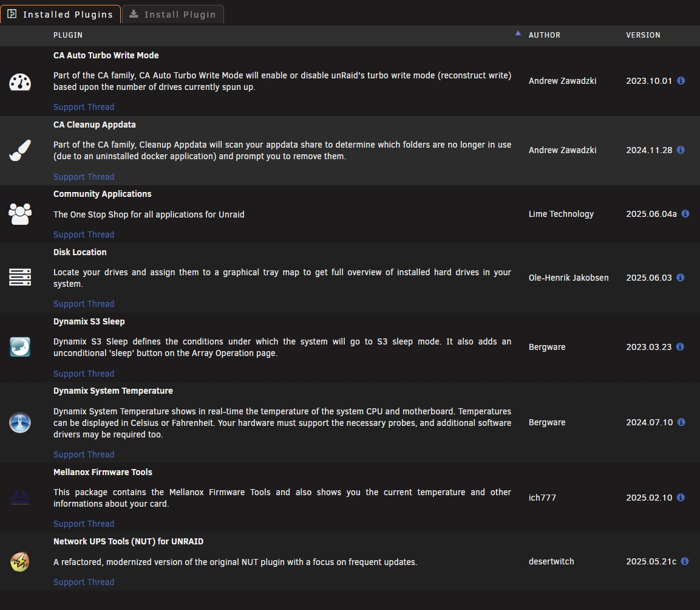Open Support Thread for Community Applications
Image resolution: width=700 pixels, height=610 pixels.
84,235
